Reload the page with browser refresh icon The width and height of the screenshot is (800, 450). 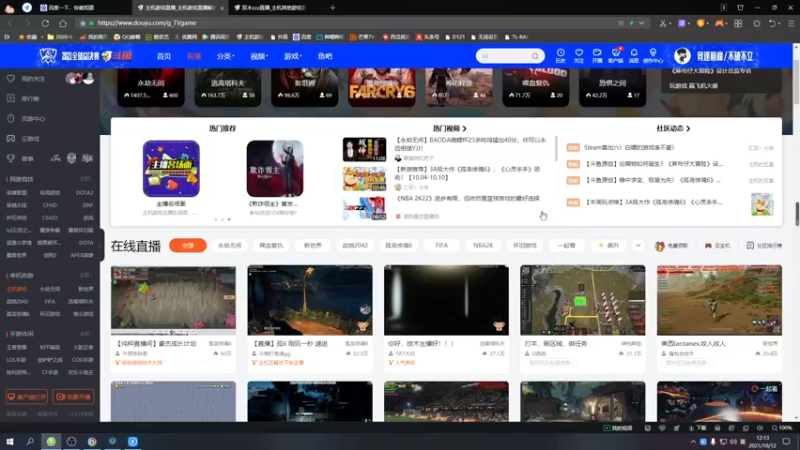[45, 23]
